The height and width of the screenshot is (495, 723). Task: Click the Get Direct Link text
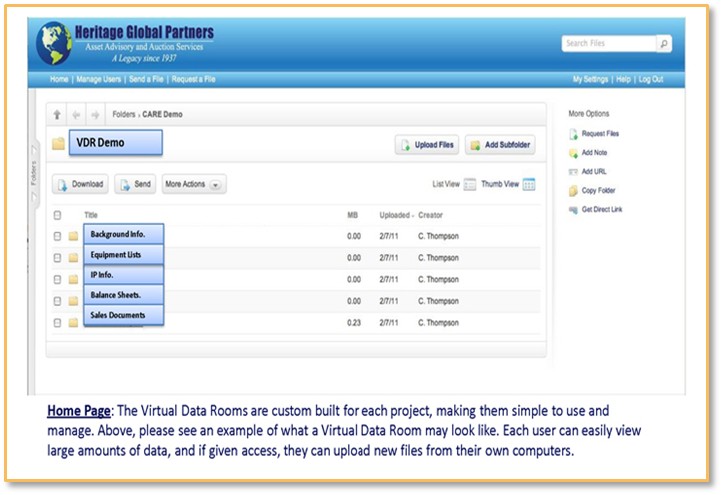[x=602, y=209]
